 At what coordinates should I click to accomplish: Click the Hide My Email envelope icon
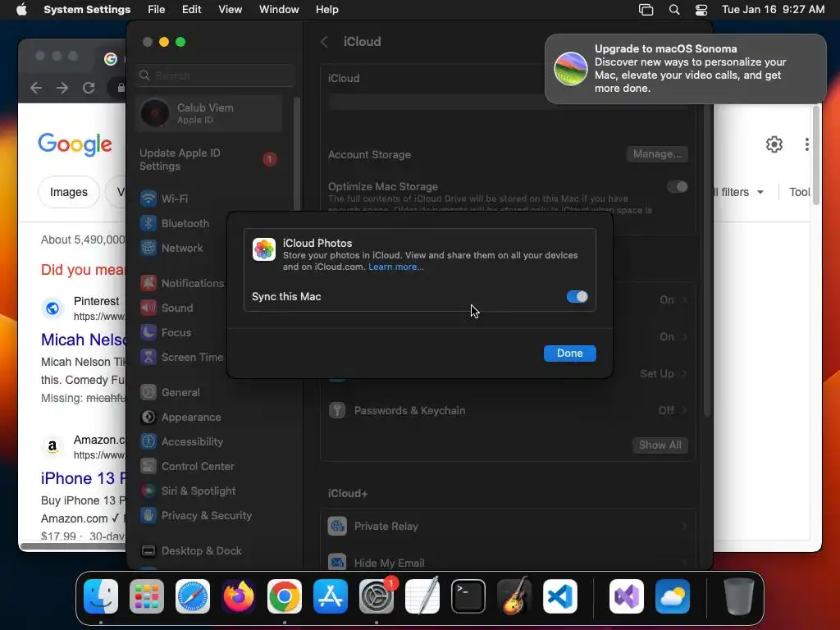[337, 563]
